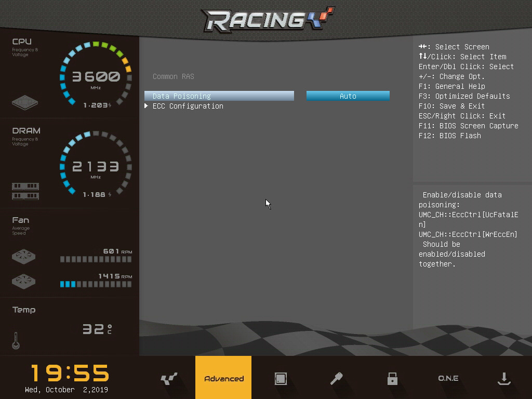This screenshot has width=532, height=399.
Task: Click the DRAM 2133 MHz gauge
Action: pyautogui.click(x=96, y=164)
